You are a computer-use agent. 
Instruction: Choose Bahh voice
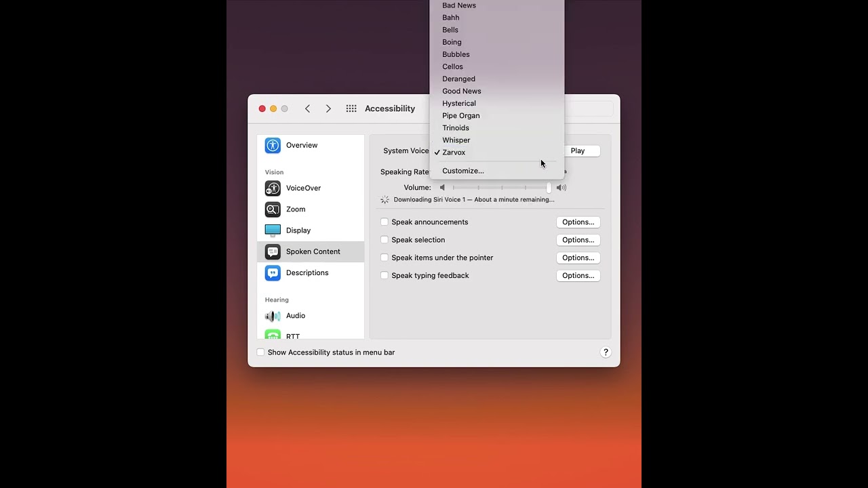click(x=497, y=18)
